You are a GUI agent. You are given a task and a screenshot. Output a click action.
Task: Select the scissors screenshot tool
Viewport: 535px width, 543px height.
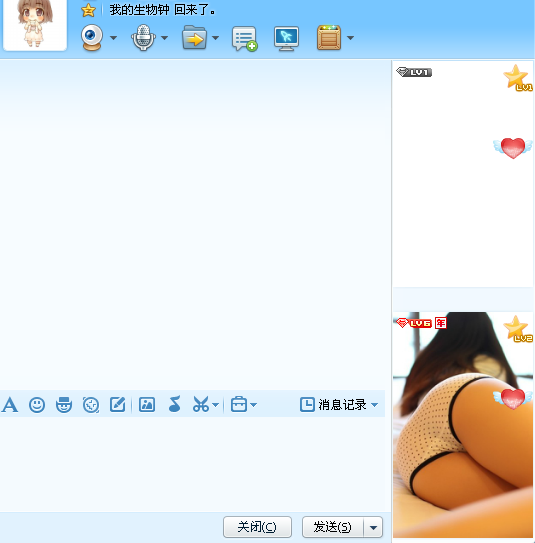tap(201, 404)
